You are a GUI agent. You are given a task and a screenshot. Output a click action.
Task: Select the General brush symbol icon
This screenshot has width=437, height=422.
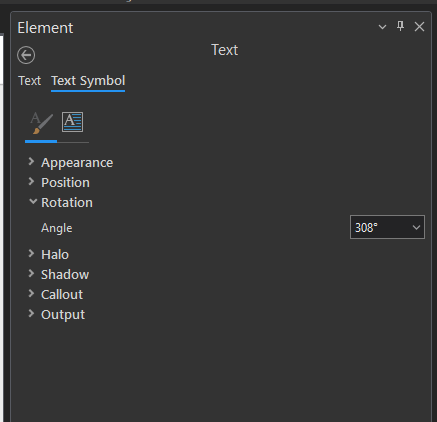pos(41,123)
